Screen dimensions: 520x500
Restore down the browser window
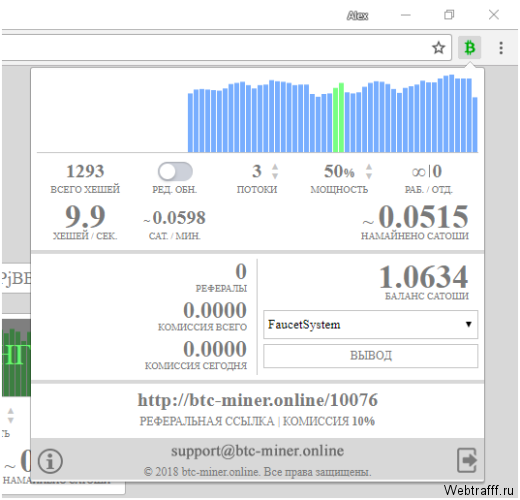(449, 15)
